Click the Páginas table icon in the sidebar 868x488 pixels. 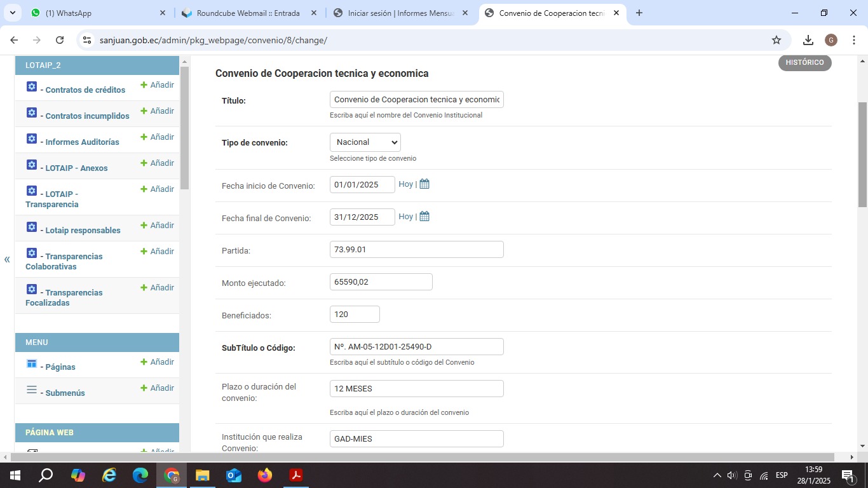pos(32,363)
